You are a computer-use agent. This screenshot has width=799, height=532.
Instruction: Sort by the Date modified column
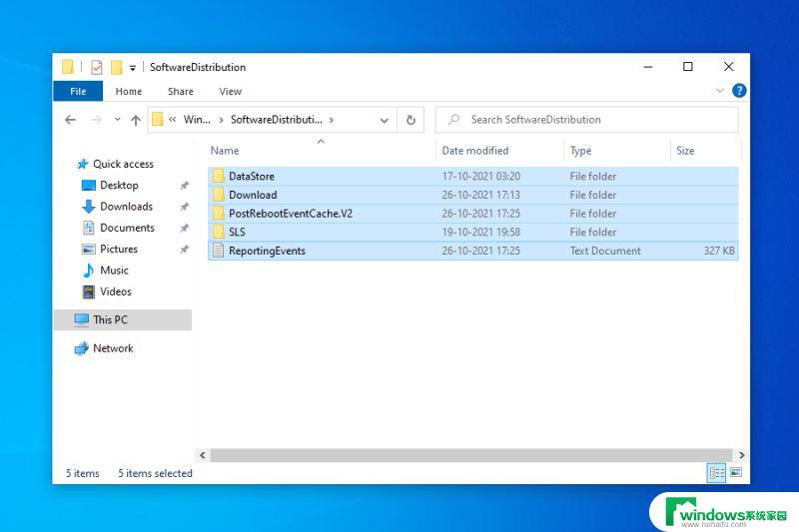pyautogui.click(x=475, y=151)
